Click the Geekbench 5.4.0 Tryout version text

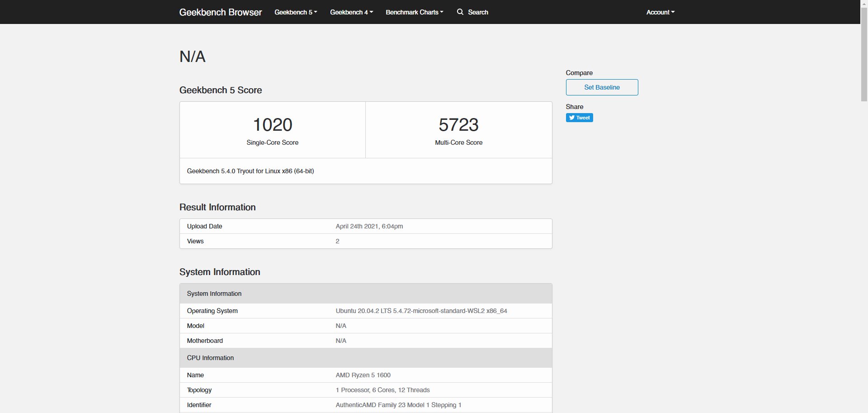250,171
